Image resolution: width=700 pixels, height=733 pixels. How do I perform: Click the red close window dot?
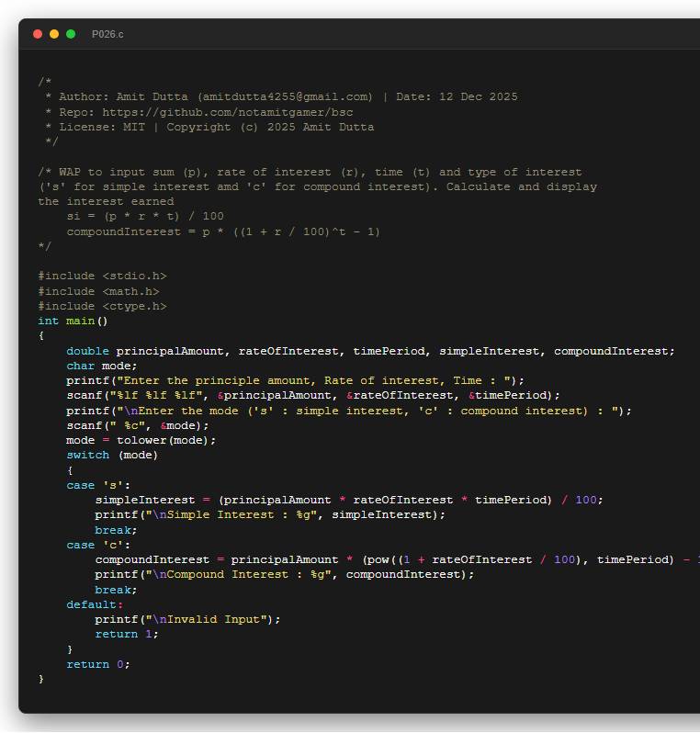point(38,34)
